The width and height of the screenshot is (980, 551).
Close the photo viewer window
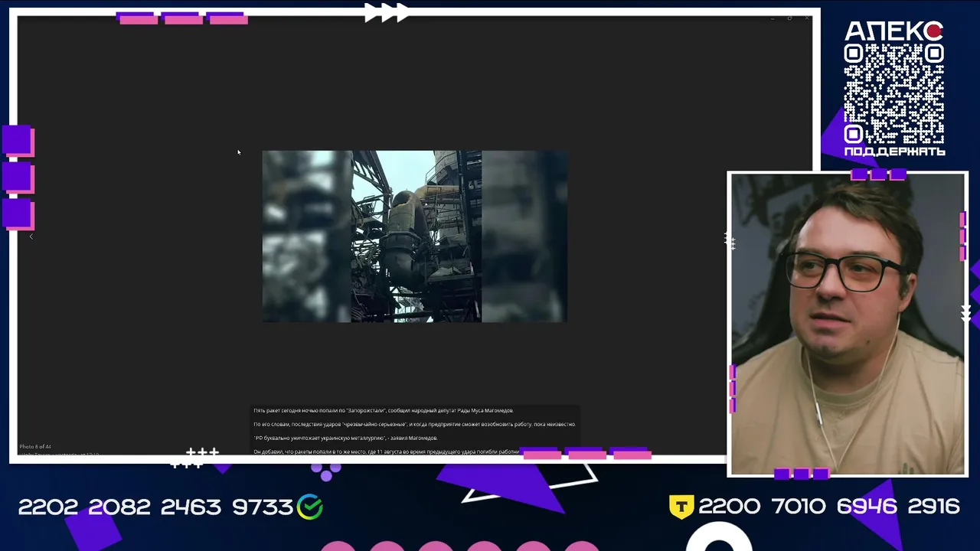(806, 18)
